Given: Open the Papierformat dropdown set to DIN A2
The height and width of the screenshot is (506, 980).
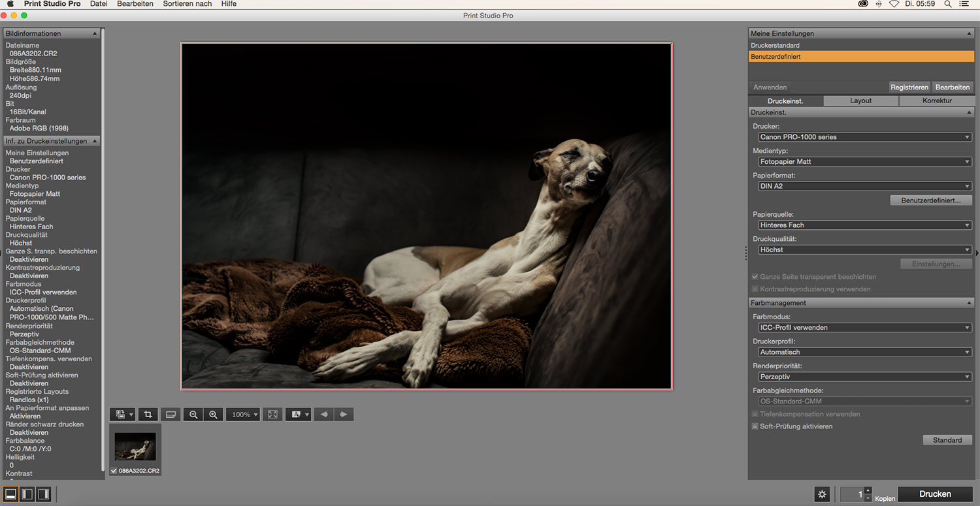Looking at the screenshot, I should point(864,186).
